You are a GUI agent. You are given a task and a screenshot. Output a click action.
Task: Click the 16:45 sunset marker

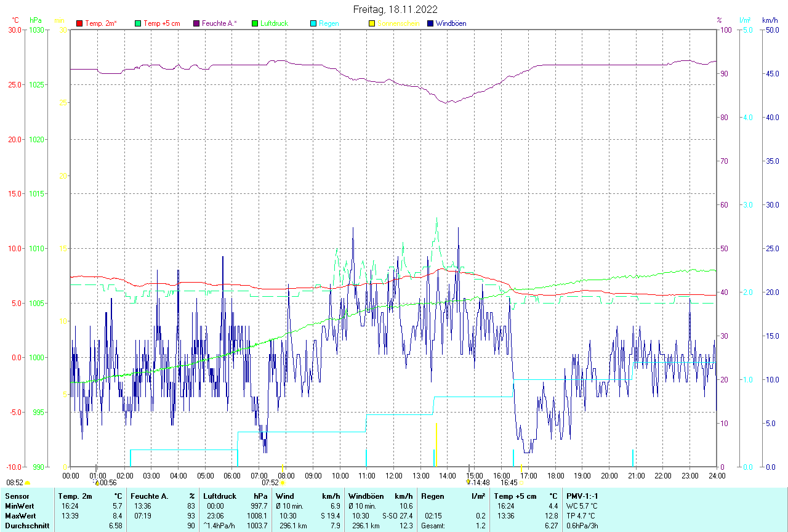tap(509, 483)
